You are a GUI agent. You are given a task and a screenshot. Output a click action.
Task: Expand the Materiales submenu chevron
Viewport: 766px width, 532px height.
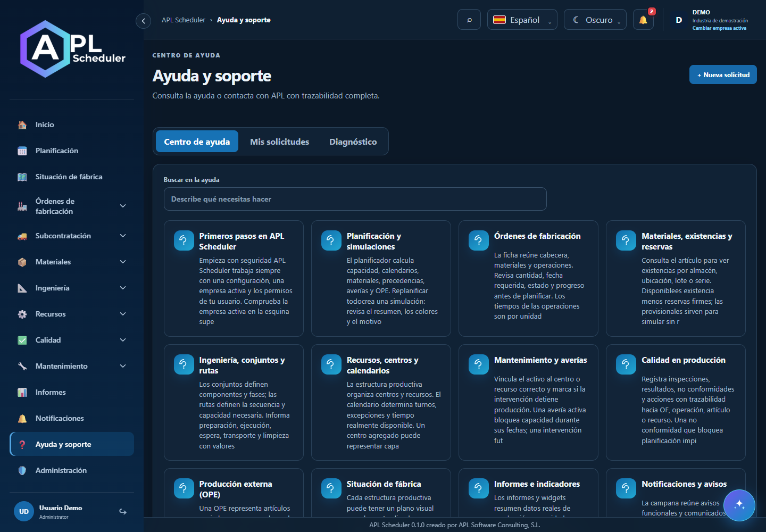click(123, 262)
